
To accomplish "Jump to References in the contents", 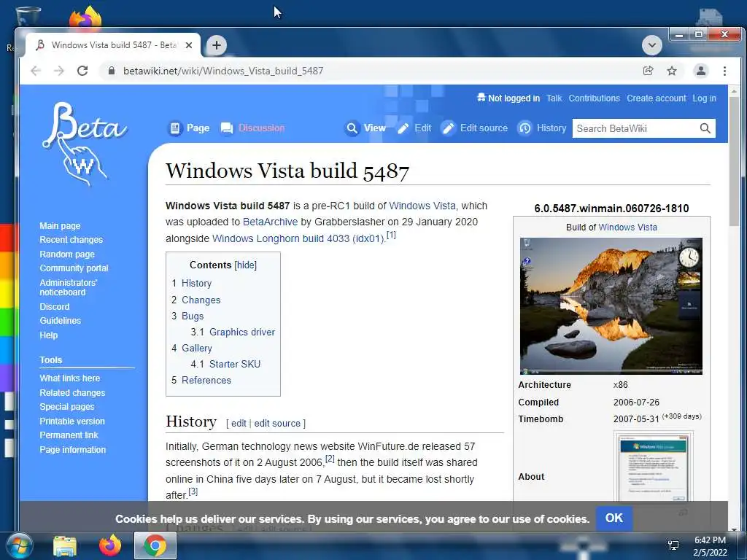I will pyautogui.click(x=206, y=381).
